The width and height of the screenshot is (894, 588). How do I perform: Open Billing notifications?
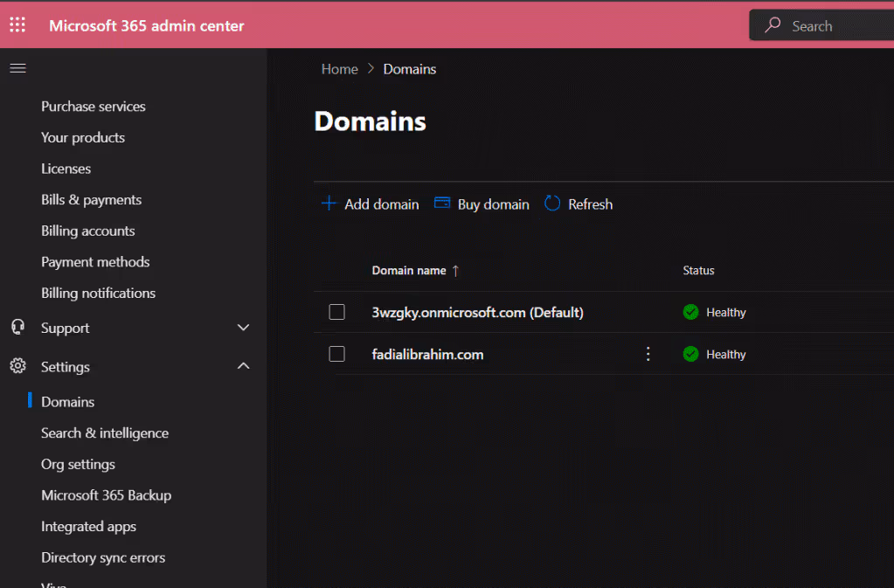point(98,293)
